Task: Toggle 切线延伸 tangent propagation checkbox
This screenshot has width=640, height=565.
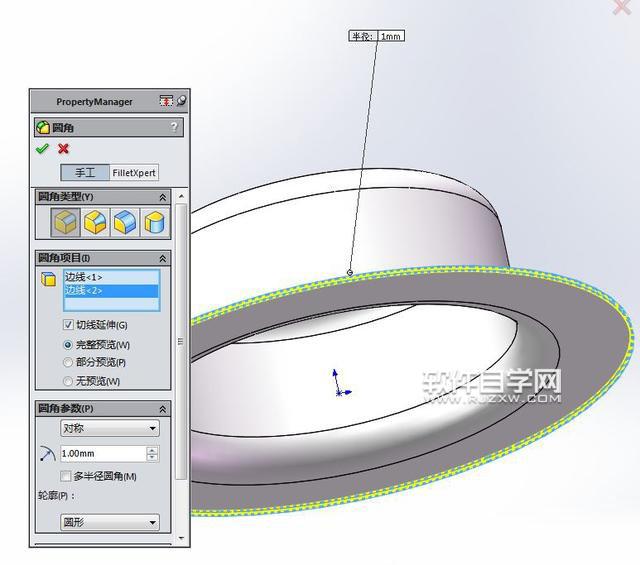Action: (x=68, y=325)
